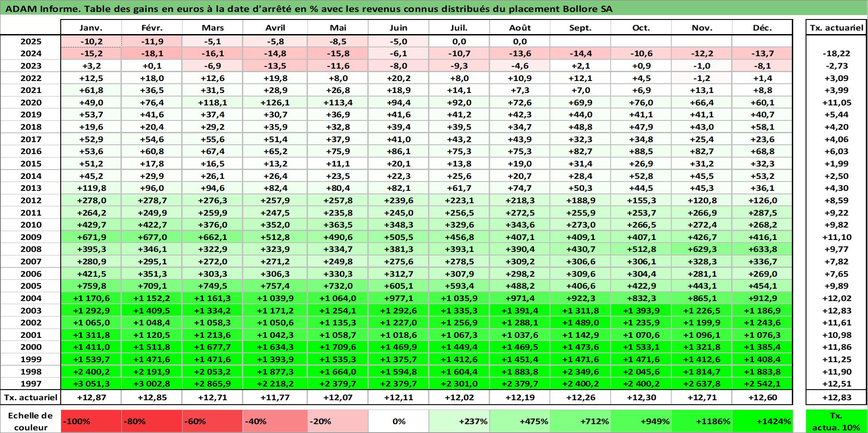Click the +1424% green color scale swatch
868x433 pixels.
pyautogui.click(x=762, y=421)
